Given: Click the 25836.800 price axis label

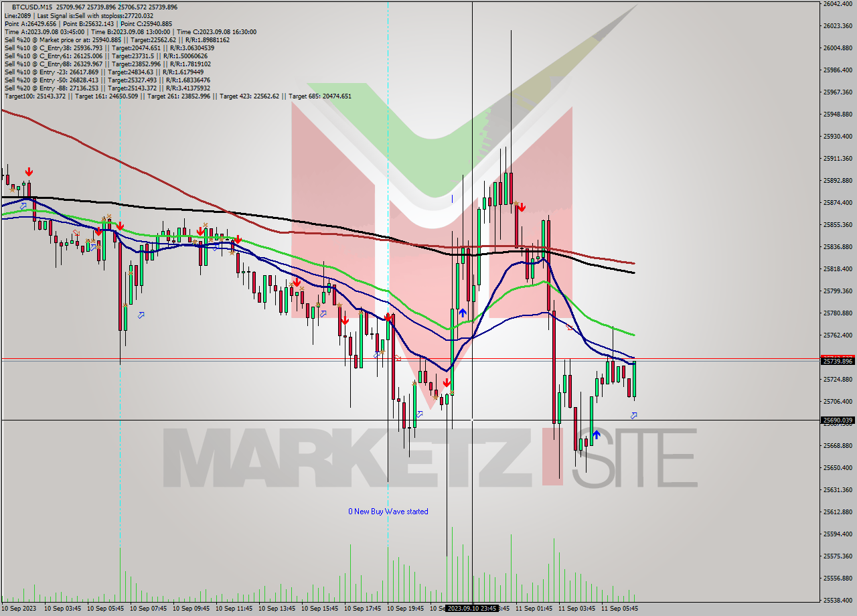Looking at the screenshot, I should (838, 247).
